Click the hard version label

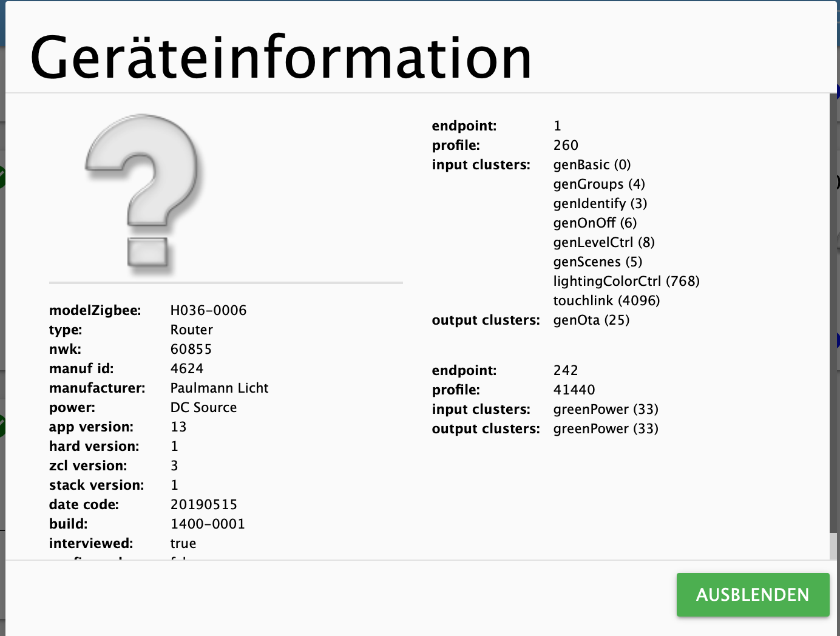[x=94, y=446]
